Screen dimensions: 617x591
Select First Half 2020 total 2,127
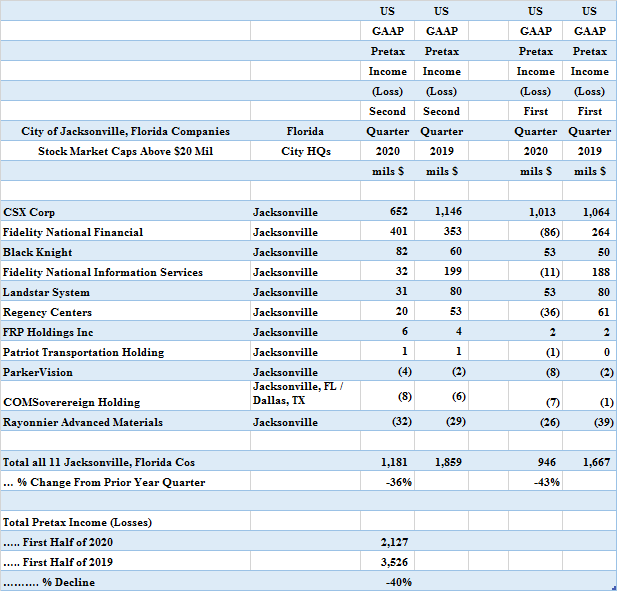[x=394, y=543]
